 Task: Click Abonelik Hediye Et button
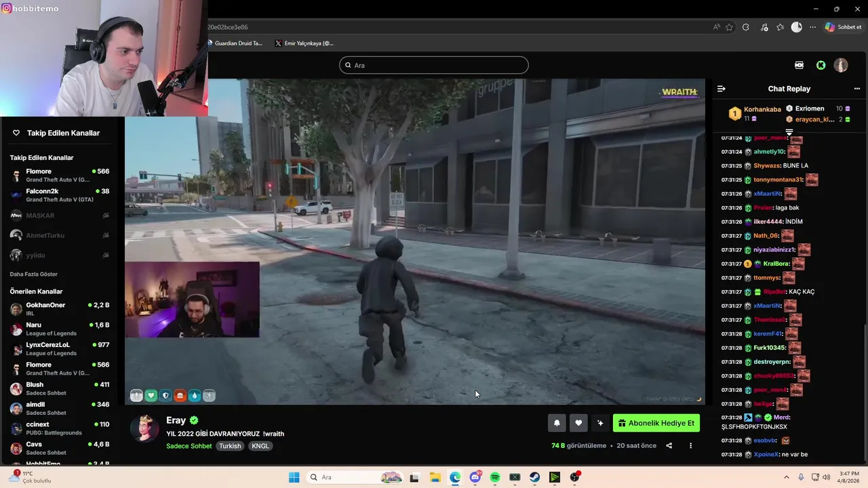(656, 423)
